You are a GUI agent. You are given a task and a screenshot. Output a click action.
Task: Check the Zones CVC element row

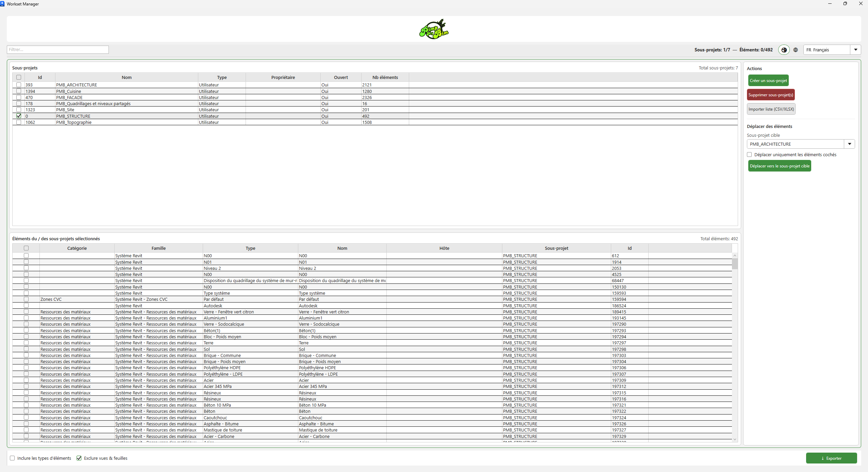(x=26, y=299)
